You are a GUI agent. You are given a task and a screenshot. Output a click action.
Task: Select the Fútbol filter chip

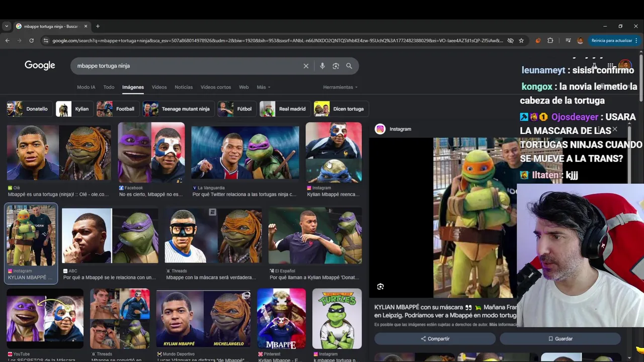[x=236, y=109]
